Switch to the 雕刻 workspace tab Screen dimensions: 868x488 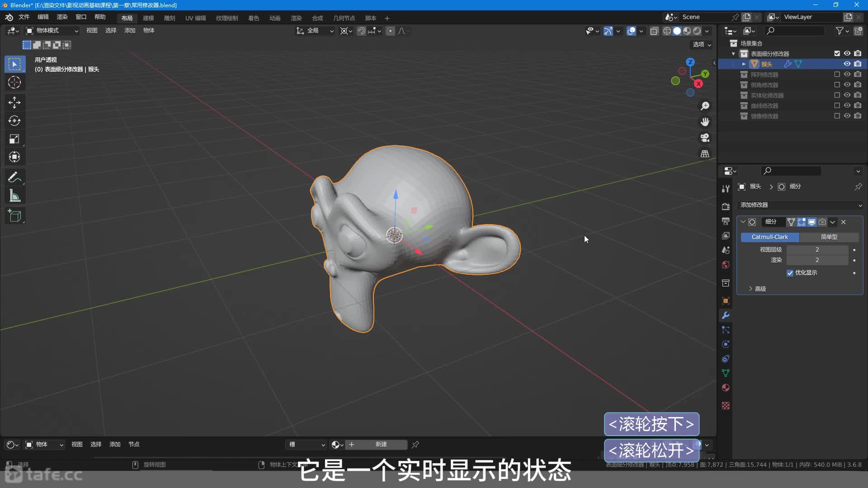click(170, 18)
